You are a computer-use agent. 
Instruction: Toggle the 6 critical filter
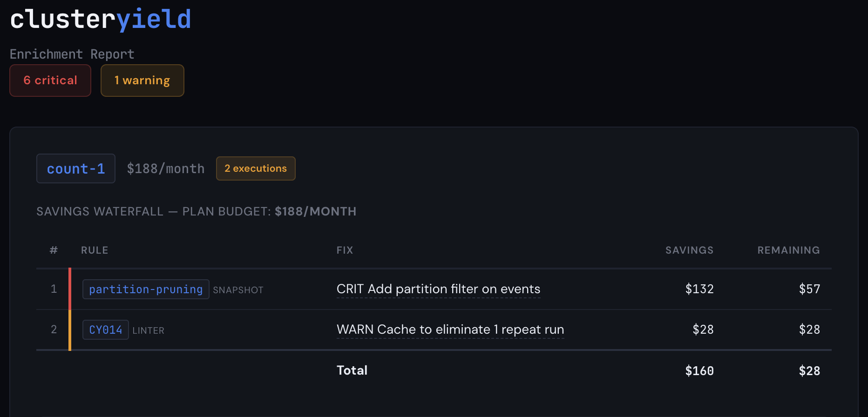[x=50, y=80]
